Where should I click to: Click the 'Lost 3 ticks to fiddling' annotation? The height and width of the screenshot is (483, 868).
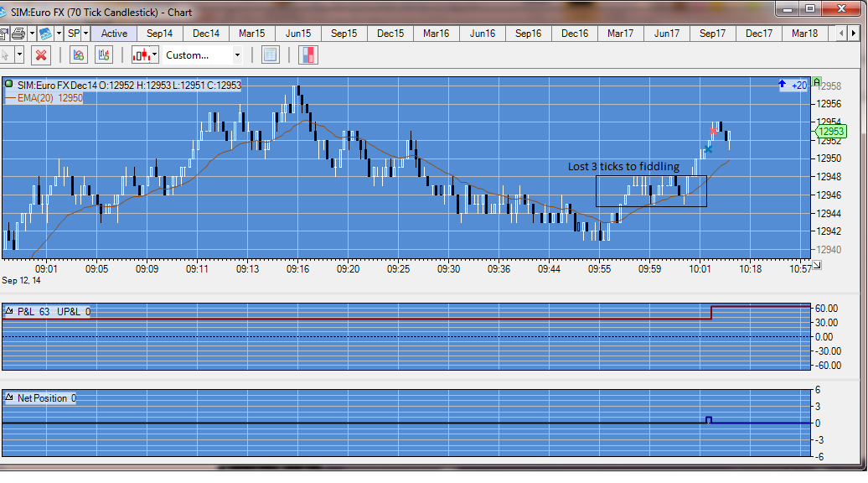click(x=623, y=166)
